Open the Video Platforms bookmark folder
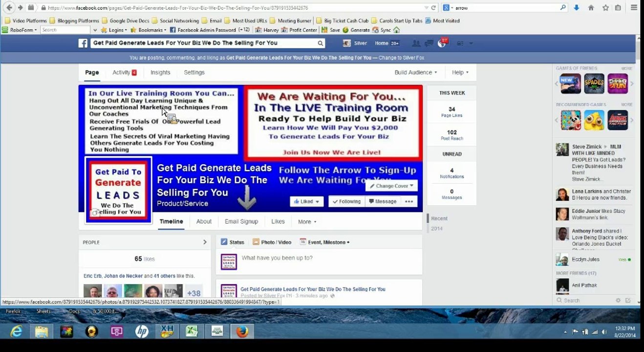 point(25,21)
